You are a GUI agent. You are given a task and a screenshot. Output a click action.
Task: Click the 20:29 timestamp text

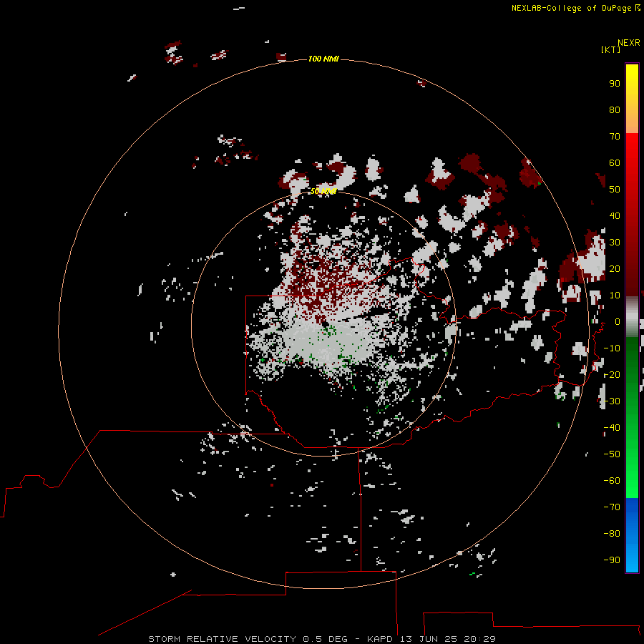tap(479, 639)
